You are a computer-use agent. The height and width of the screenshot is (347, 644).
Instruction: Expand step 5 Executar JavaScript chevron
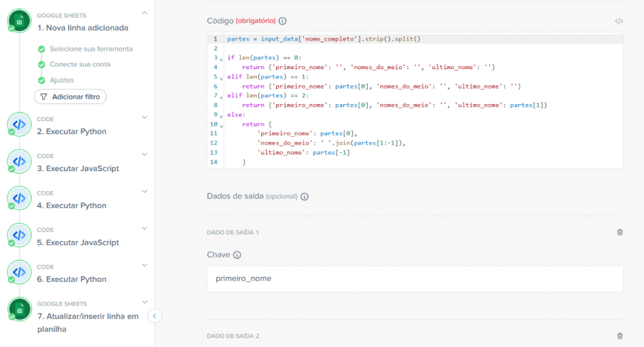click(144, 228)
